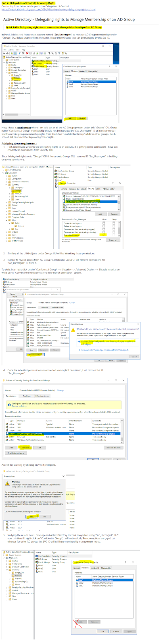Switch to COM+ tab in Groups Properties

point(98,189)
